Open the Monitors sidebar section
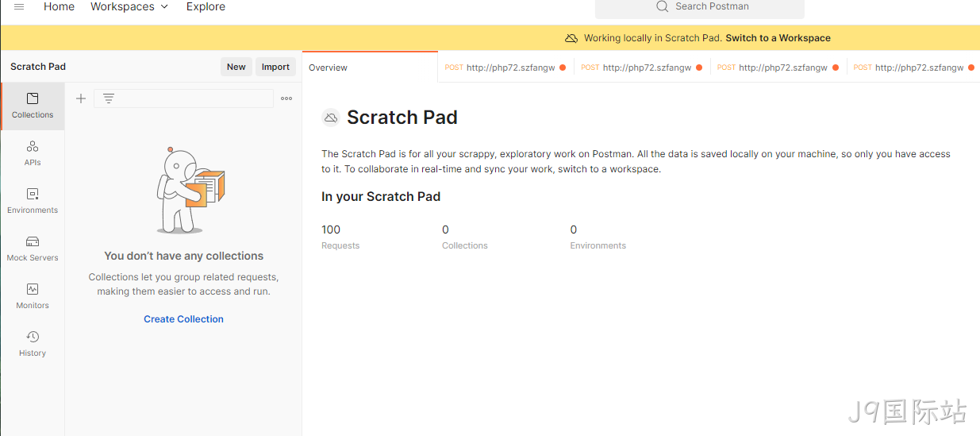 point(33,296)
